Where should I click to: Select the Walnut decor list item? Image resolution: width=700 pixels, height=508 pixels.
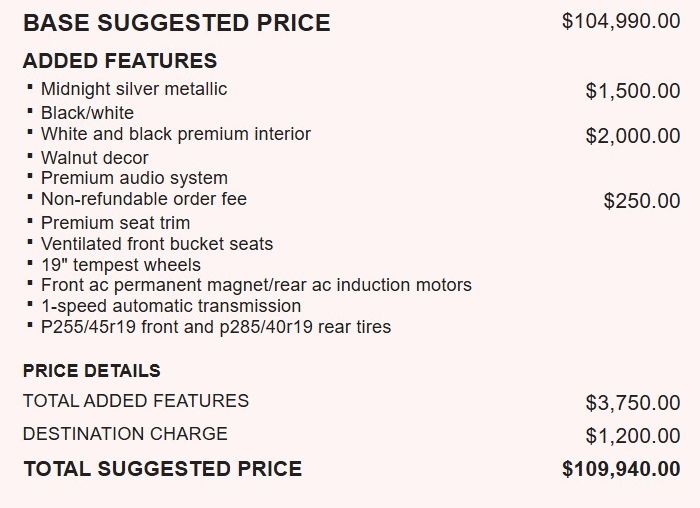tap(95, 158)
